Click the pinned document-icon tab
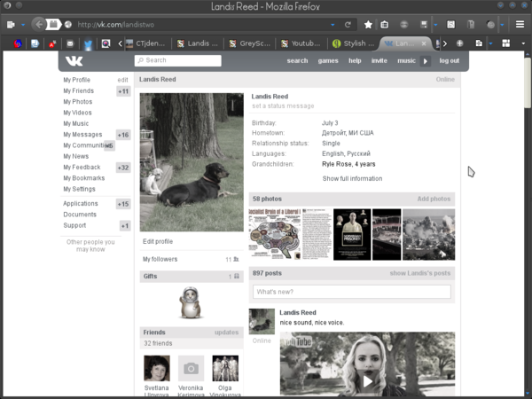The image size is (532, 399). point(35,43)
